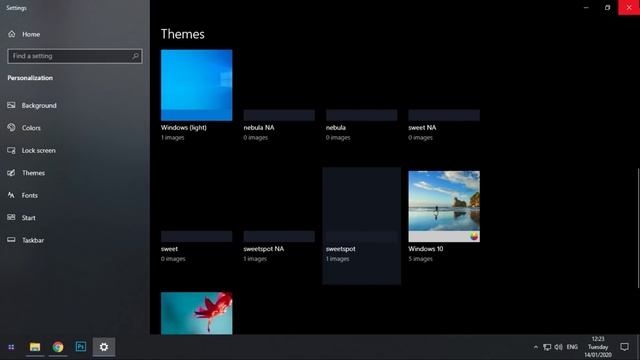640x360 pixels.
Task: Click the Background picture icon
Action: 11,105
